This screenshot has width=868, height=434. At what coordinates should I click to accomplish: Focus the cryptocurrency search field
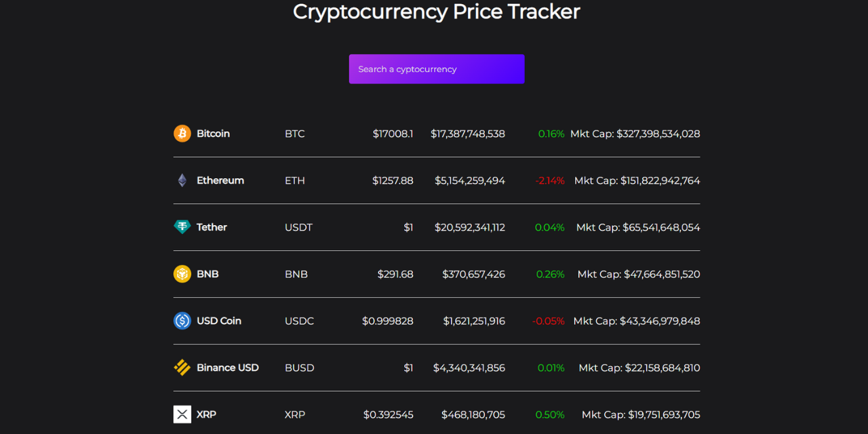436,69
